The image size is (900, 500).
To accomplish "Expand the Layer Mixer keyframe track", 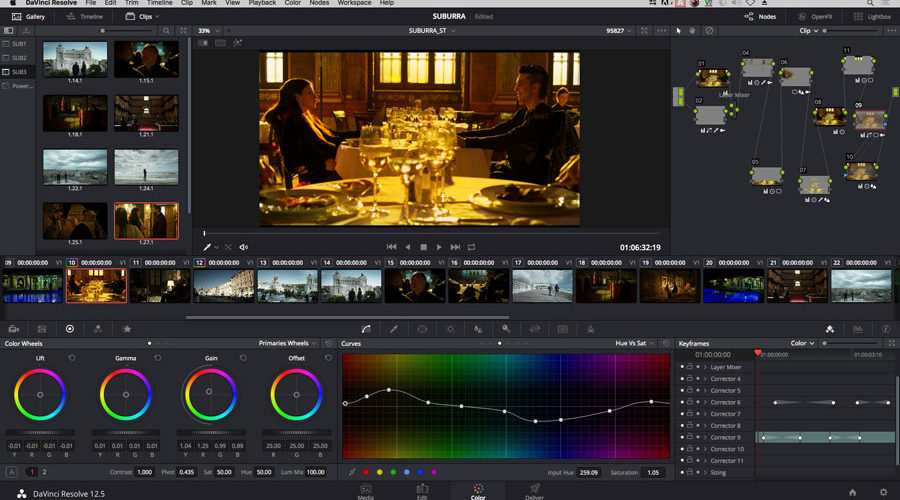I will pos(705,367).
